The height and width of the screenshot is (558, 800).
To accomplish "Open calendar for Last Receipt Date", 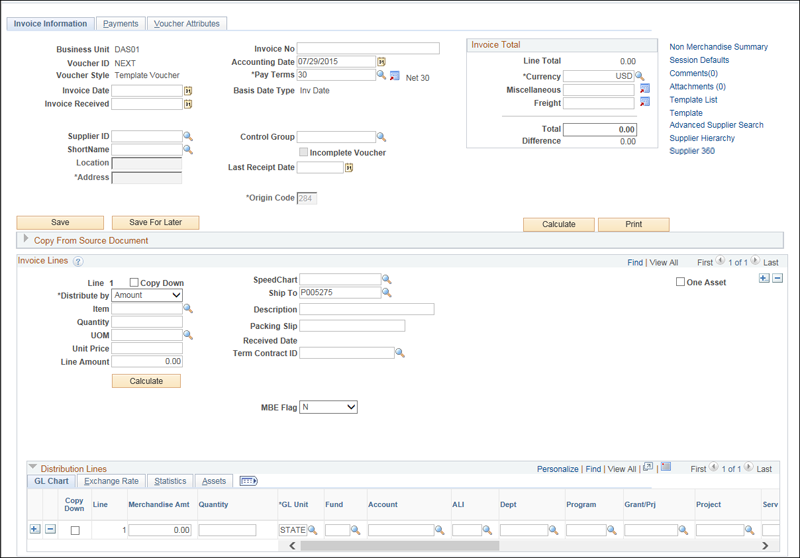I will click(349, 167).
